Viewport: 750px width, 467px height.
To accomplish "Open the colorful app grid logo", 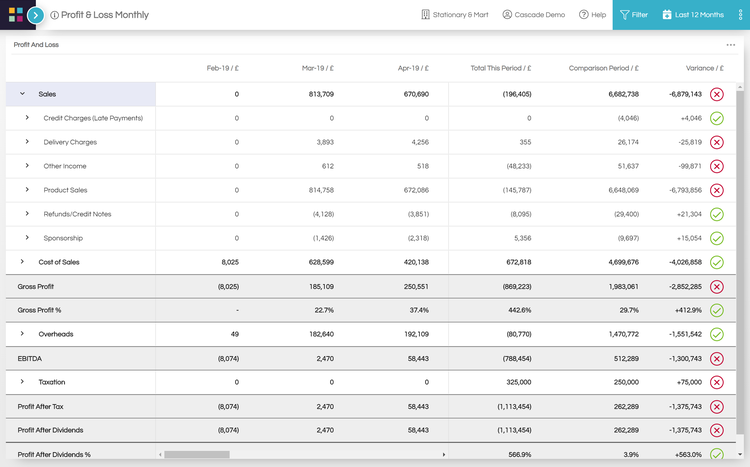I will click(x=16, y=15).
